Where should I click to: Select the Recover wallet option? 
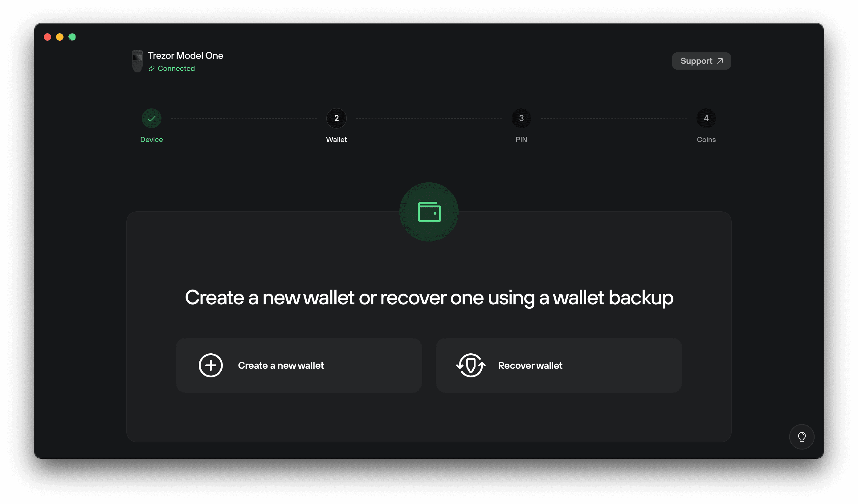pos(559,365)
